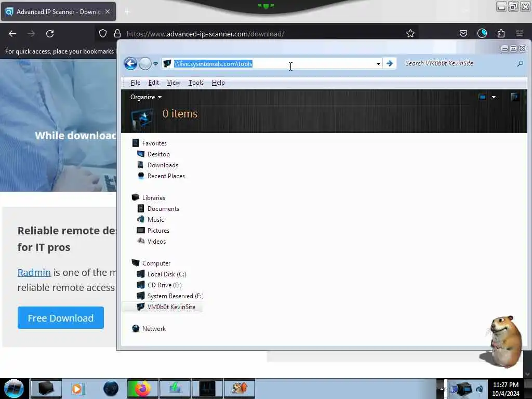This screenshot has width=532, height=399.
Task: Click the Firefox icon in the taskbar
Action: click(x=142, y=389)
